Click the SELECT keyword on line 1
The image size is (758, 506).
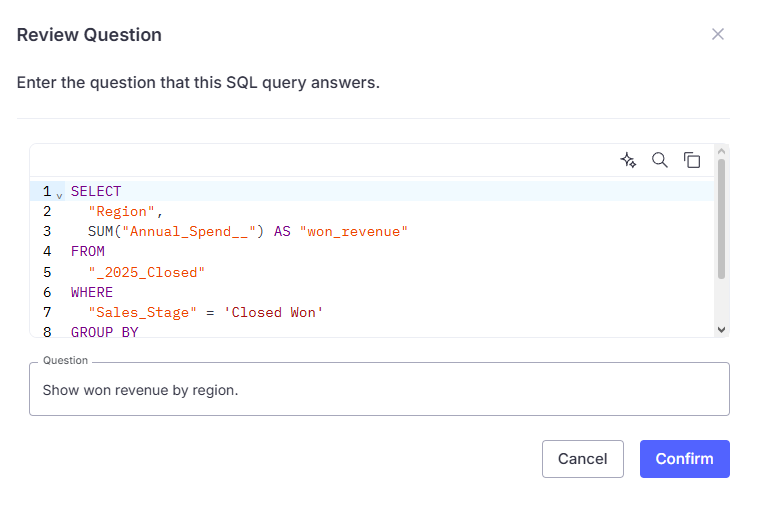coord(96,191)
